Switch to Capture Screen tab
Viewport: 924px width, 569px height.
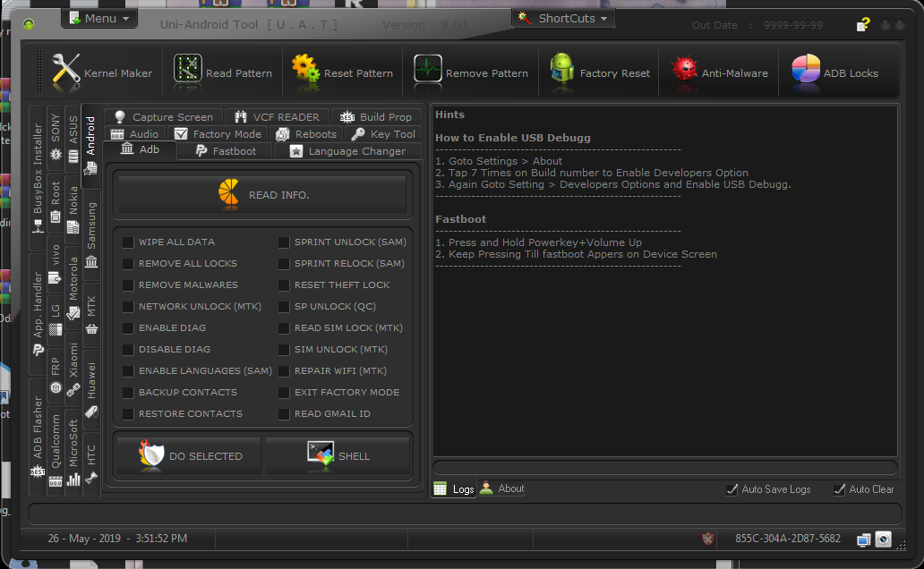pyautogui.click(x=163, y=116)
